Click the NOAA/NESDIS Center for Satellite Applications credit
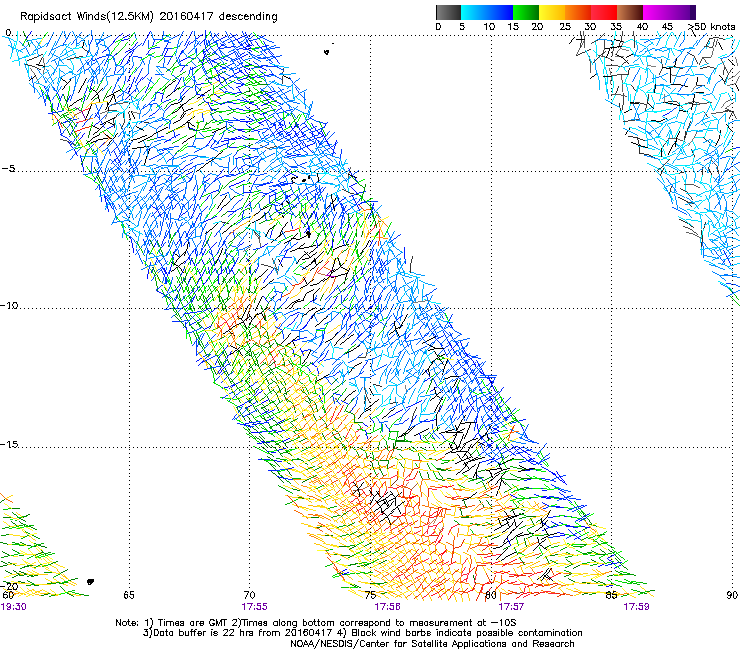The height and width of the screenshot is (650, 740). [x=432, y=644]
